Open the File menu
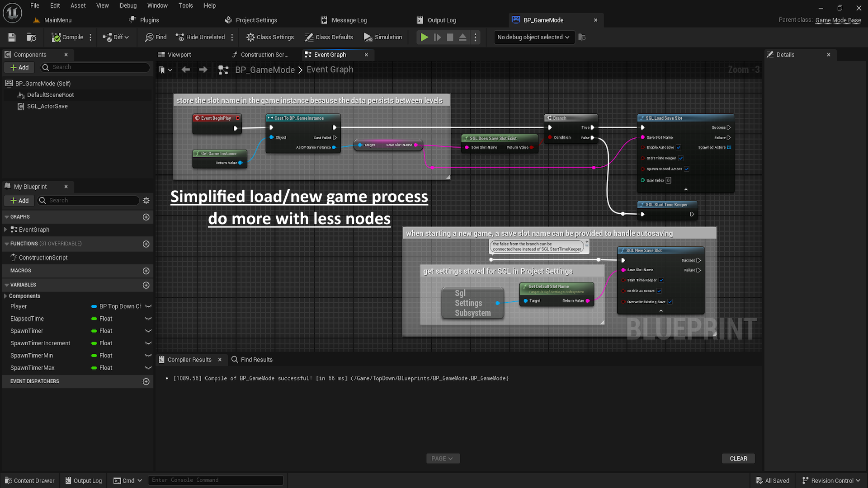868x488 pixels. click(x=35, y=5)
